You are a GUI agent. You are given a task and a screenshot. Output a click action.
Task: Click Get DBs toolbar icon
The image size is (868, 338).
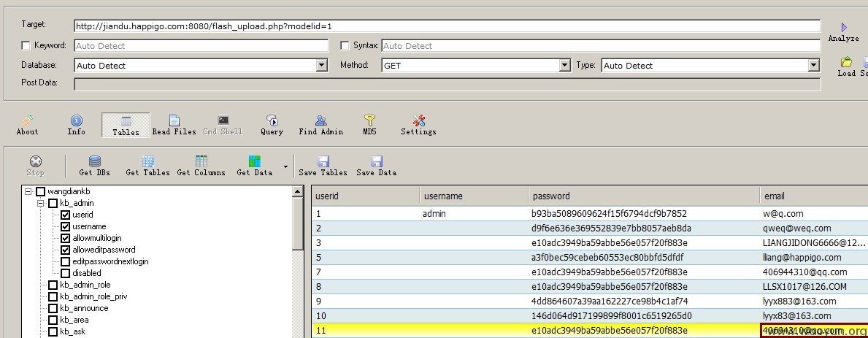pos(95,161)
